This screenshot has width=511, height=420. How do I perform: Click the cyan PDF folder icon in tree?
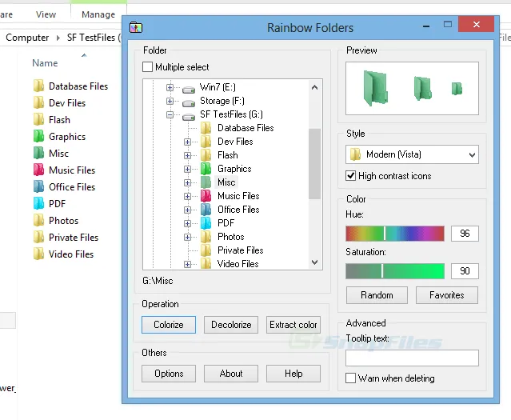tap(206, 223)
